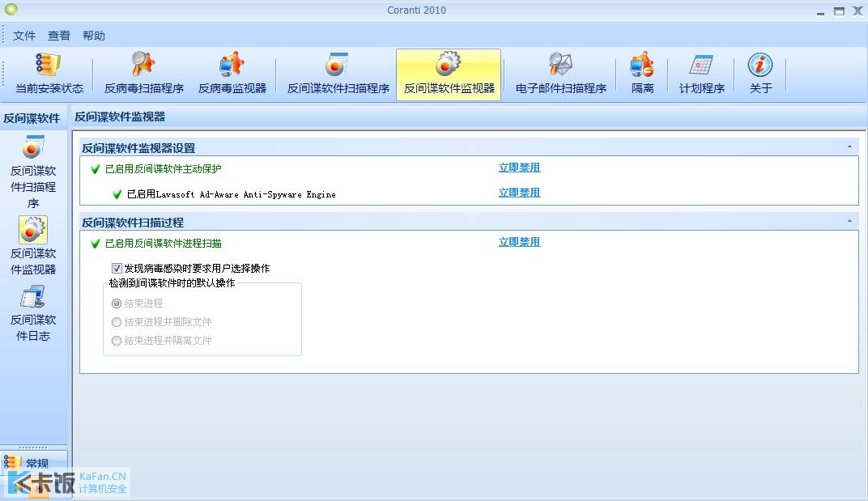Click 立即禁用 link for 反间谍软件主动保护

tap(519, 168)
